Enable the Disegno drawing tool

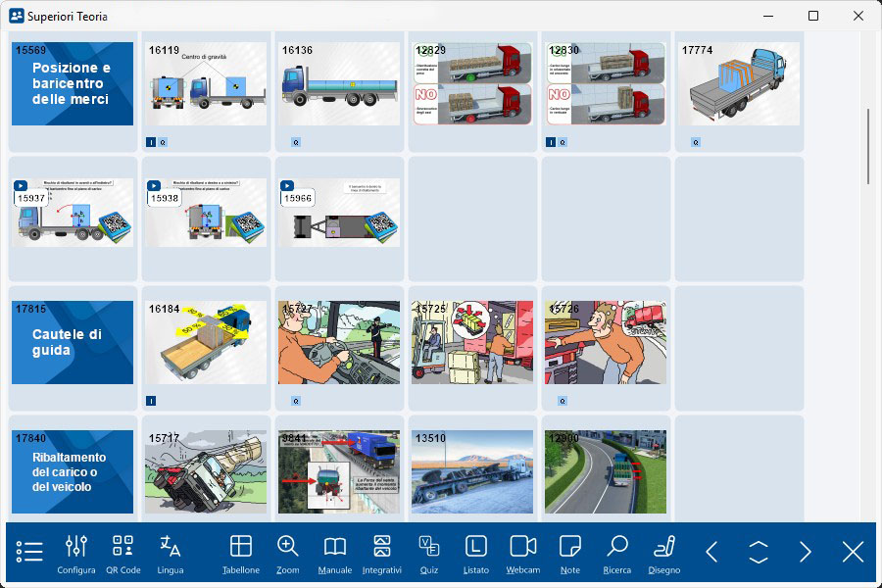[664, 554]
